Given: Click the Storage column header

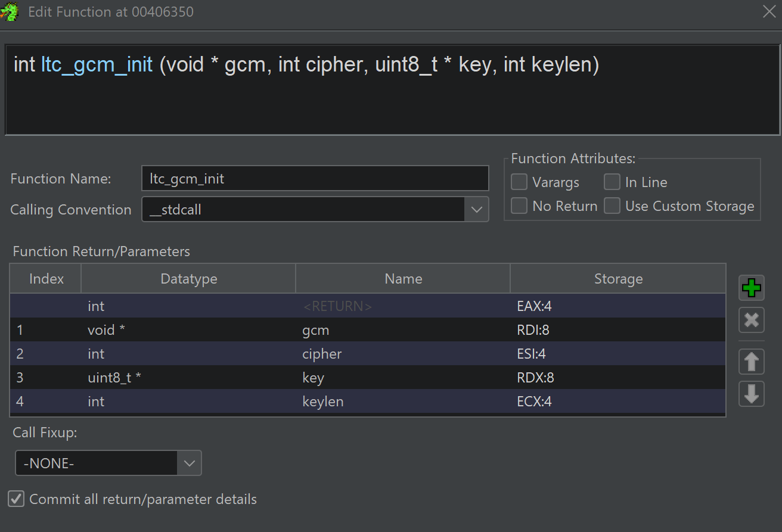Looking at the screenshot, I should pos(618,279).
